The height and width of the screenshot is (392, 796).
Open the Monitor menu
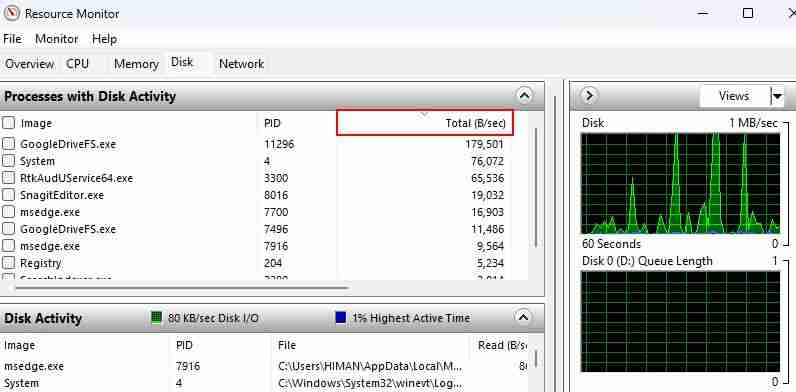point(56,39)
